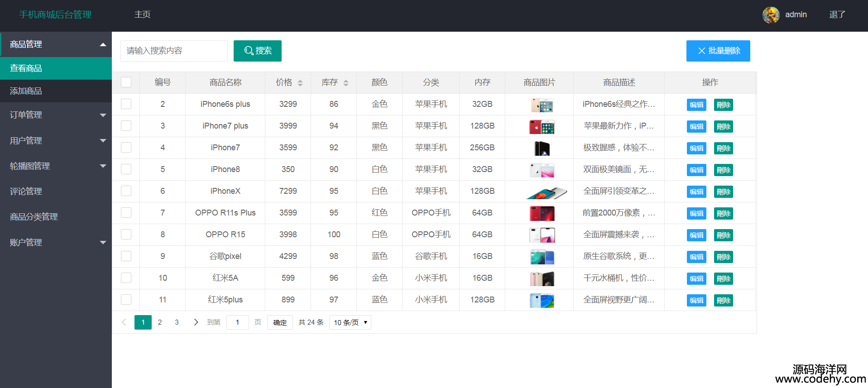Expand the 用户管理 sidebar menu
868x388 pixels.
(x=56, y=141)
